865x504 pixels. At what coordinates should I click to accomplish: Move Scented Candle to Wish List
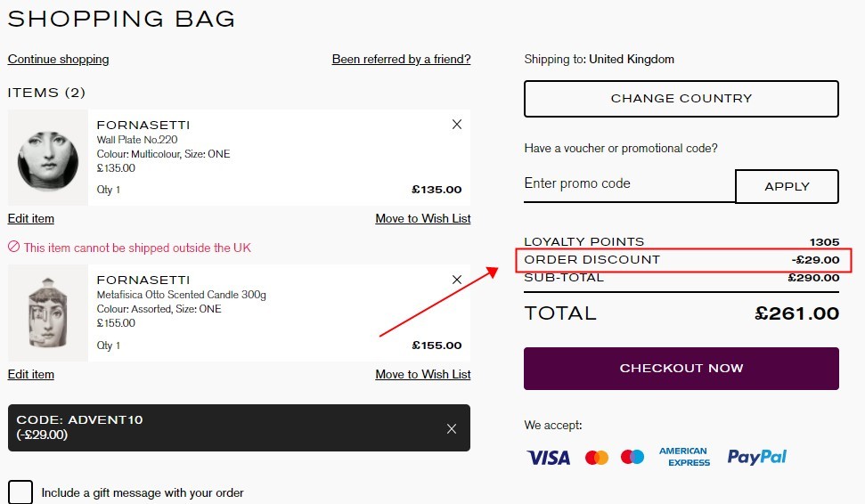tap(423, 374)
